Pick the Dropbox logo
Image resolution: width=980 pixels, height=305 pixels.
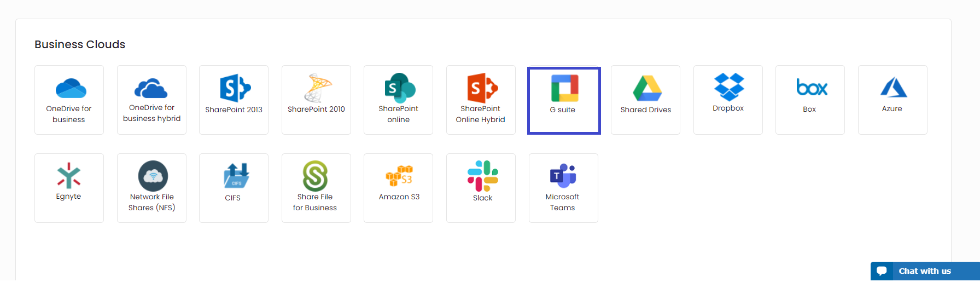729,87
